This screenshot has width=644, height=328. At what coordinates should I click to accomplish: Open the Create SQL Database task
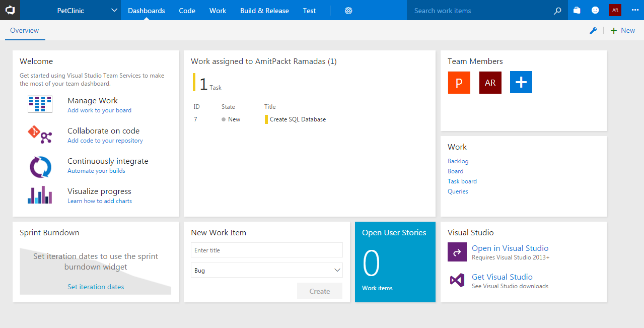298,119
